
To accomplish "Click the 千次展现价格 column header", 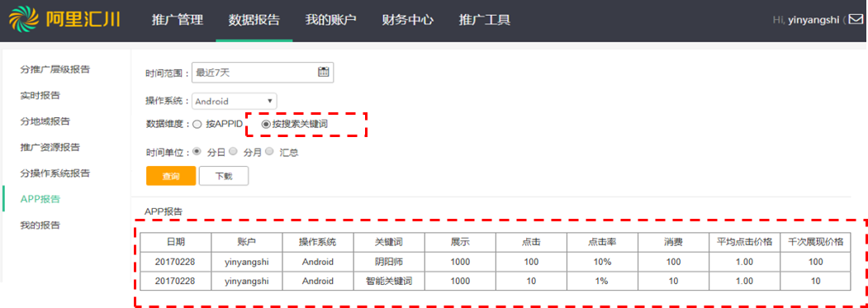I will click(815, 242).
